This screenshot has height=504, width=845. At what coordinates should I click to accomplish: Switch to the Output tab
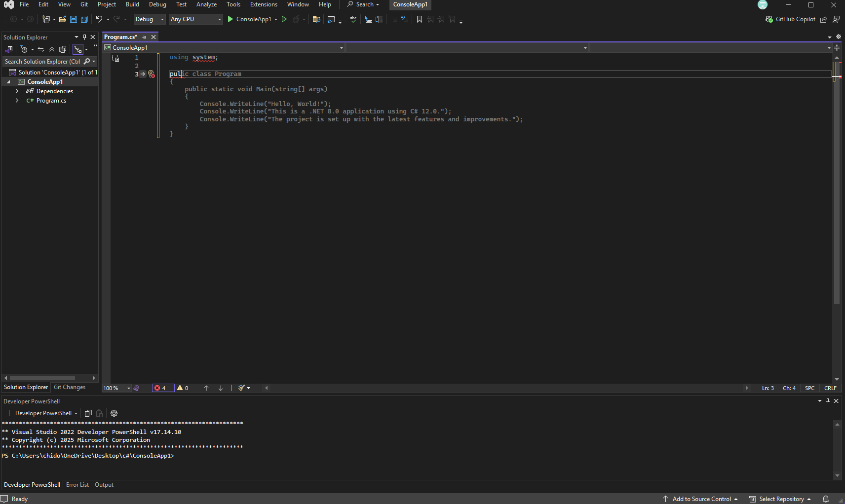point(104,485)
